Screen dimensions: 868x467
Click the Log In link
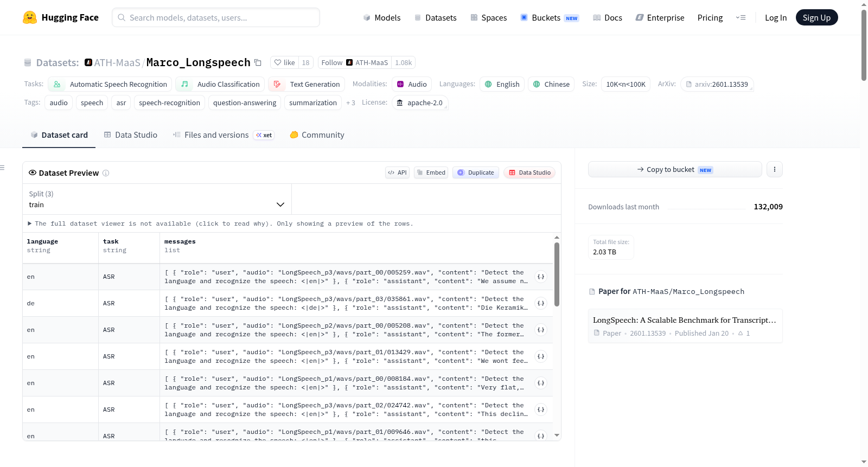(x=776, y=18)
